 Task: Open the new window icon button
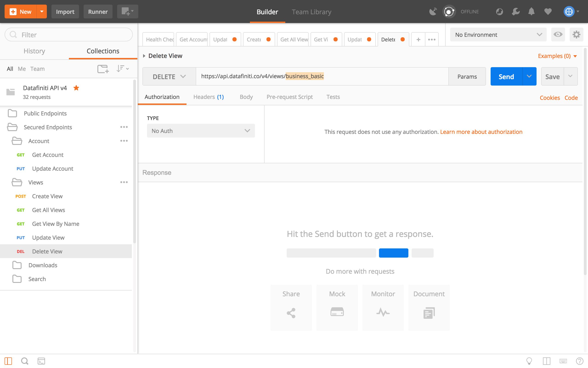[127, 11]
